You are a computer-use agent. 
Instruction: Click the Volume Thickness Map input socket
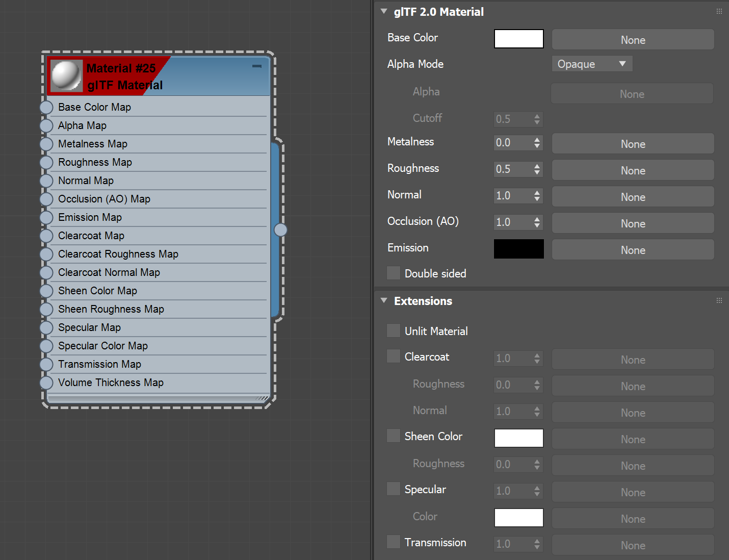click(46, 383)
